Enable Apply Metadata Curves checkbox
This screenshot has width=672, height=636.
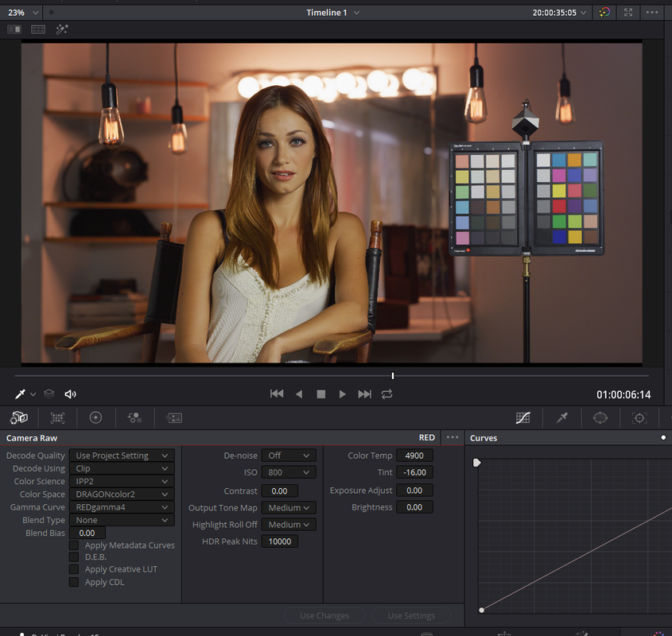74,545
